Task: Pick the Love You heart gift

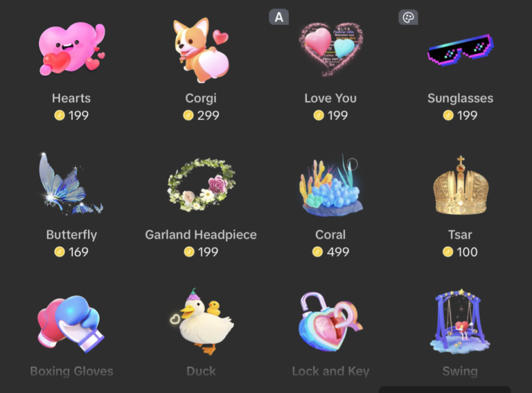Action: [x=330, y=49]
